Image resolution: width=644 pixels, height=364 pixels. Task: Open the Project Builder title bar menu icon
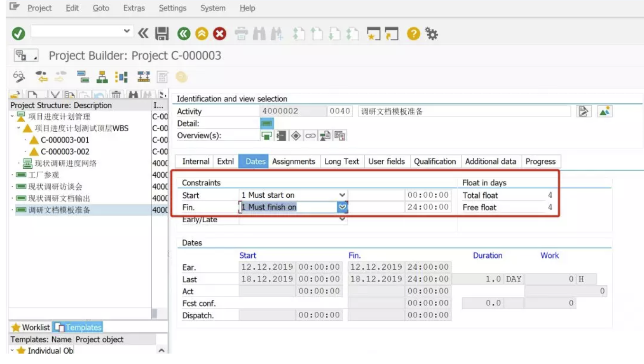(x=26, y=55)
